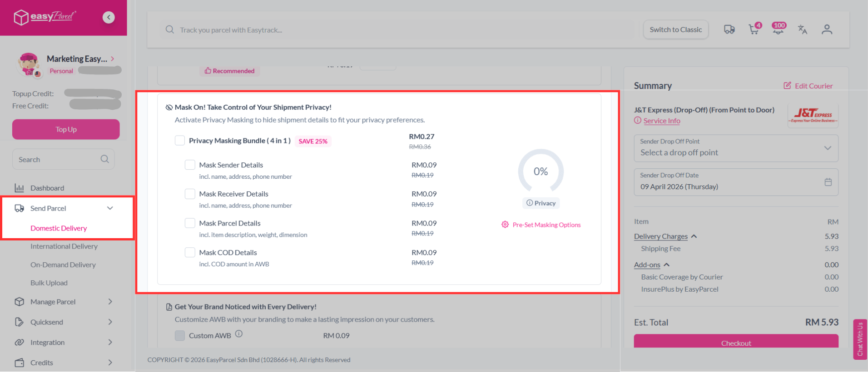Tick the Mask COD Details checkbox
The image size is (868, 372).
tap(190, 252)
